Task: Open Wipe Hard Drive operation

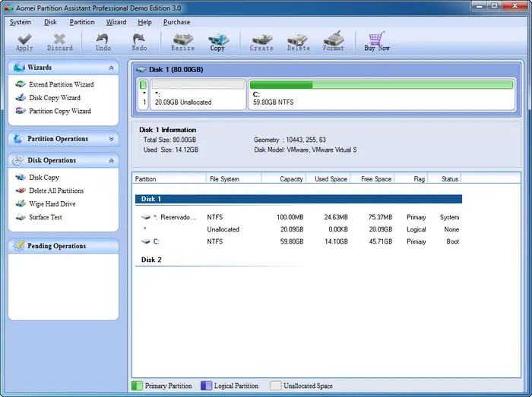Action: [x=52, y=204]
